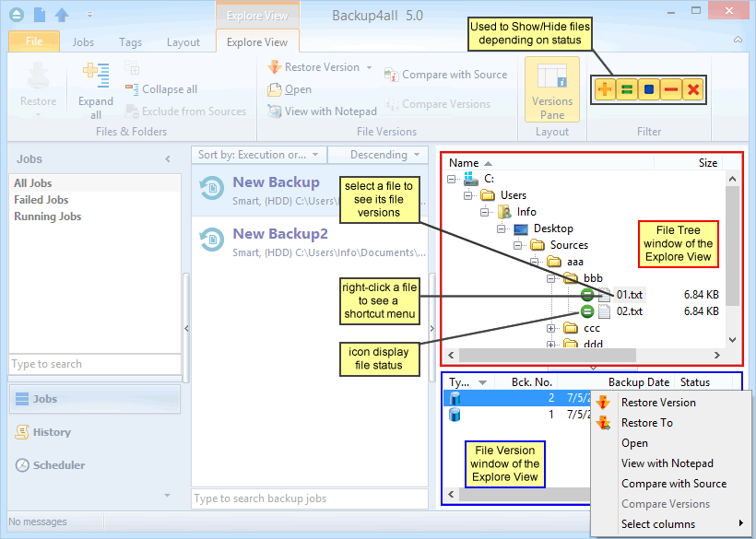Toggle the Versions Pane button
The height and width of the screenshot is (539, 756).
click(552, 89)
